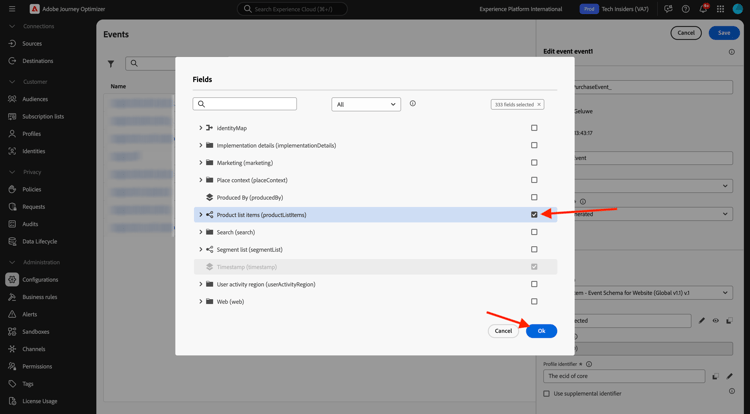Remove the 333 fields selected tag
The height and width of the screenshot is (414, 750).
pyautogui.click(x=539, y=104)
